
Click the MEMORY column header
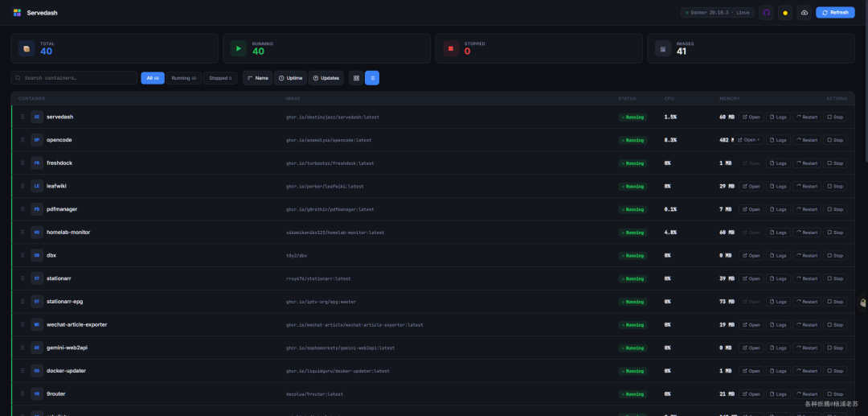click(730, 99)
